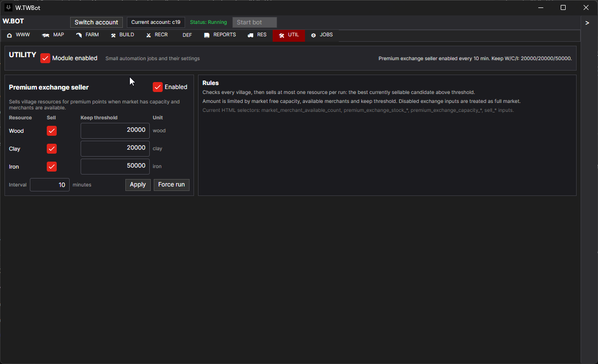
Task: Click the Keep threshold column header
Action: click(x=99, y=118)
